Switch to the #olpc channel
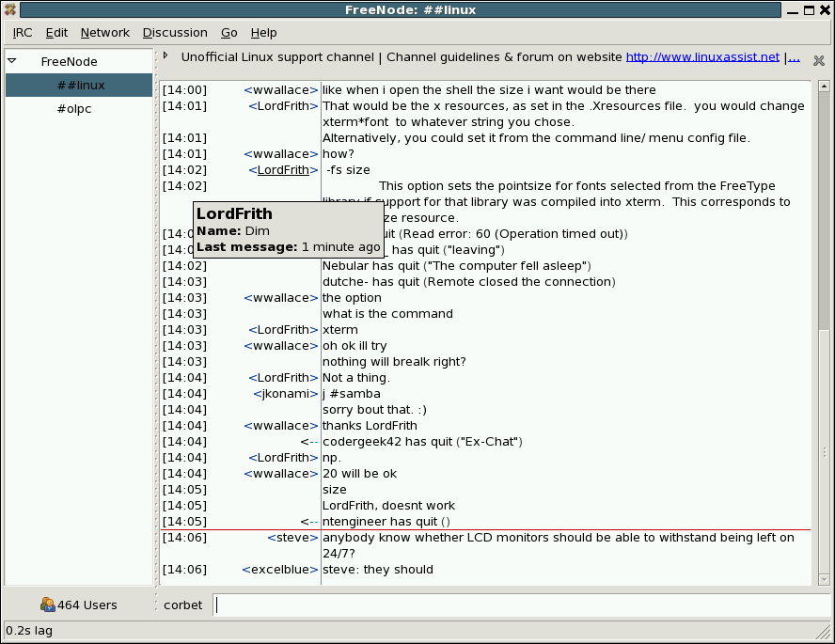This screenshot has width=835, height=644. tap(74, 109)
